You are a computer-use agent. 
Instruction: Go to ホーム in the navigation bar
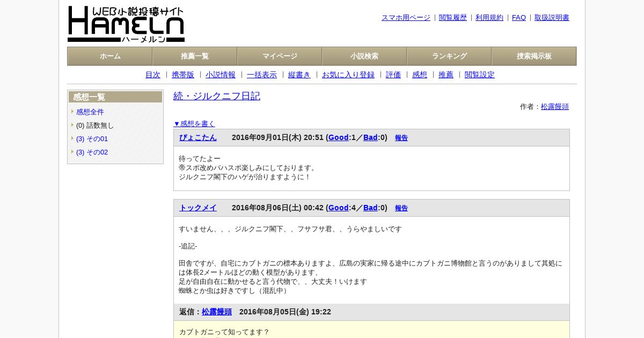pos(110,56)
